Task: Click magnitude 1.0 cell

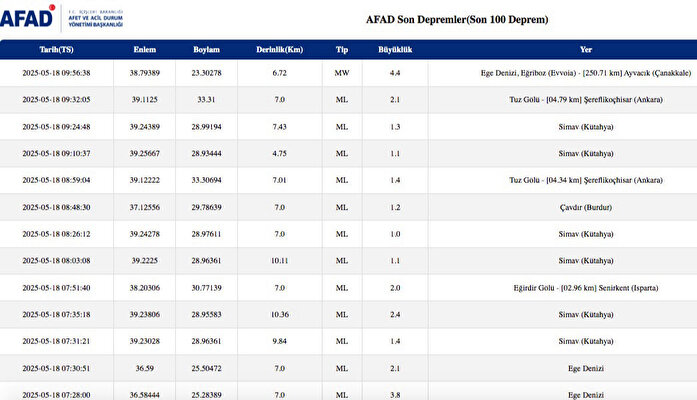Action: tap(395, 234)
